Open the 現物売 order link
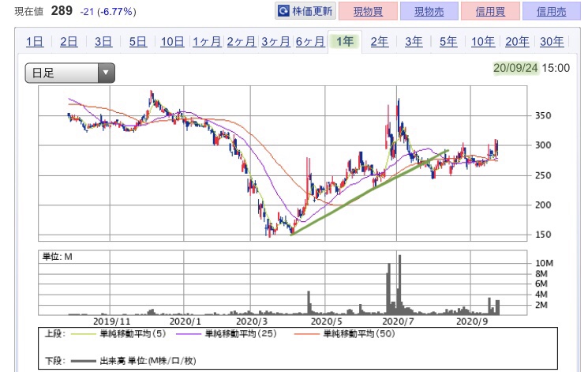This screenshot has height=372, width=588. tap(429, 11)
